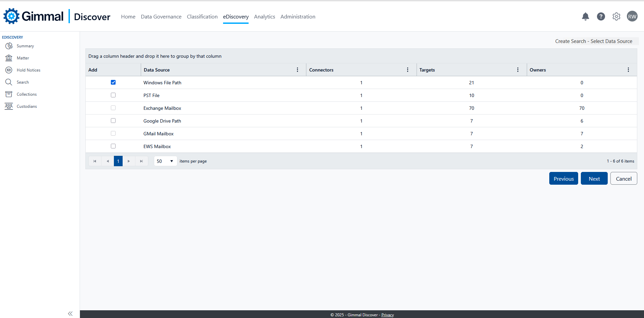Go to Matter in the sidebar

23,58
